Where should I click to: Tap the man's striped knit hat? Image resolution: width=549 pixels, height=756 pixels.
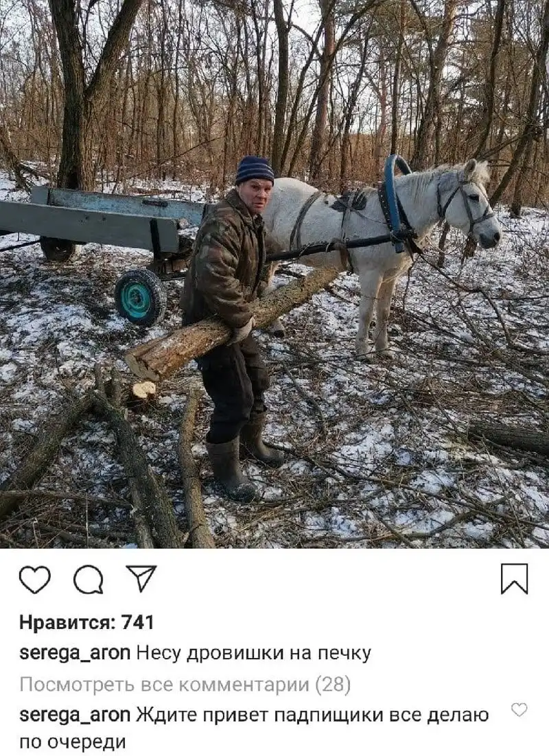tap(254, 169)
